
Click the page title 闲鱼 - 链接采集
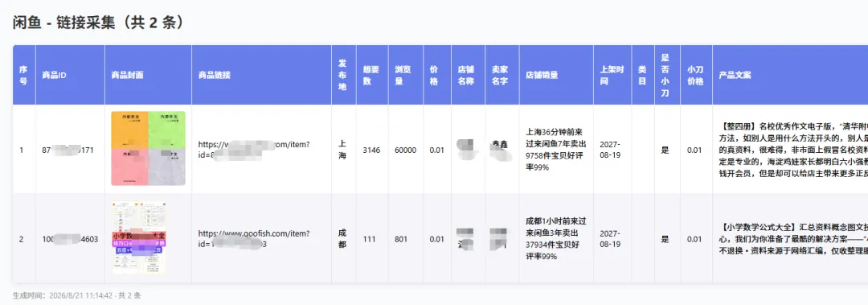(99, 23)
